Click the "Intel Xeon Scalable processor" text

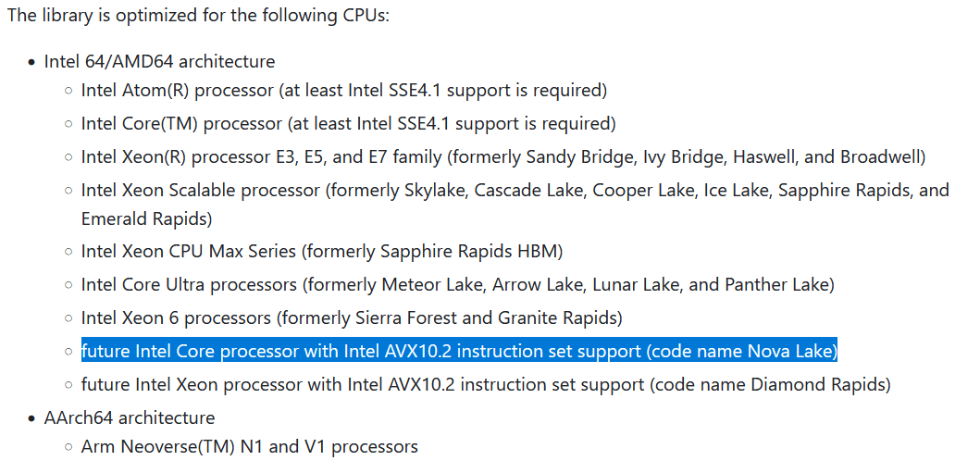[200, 191]
